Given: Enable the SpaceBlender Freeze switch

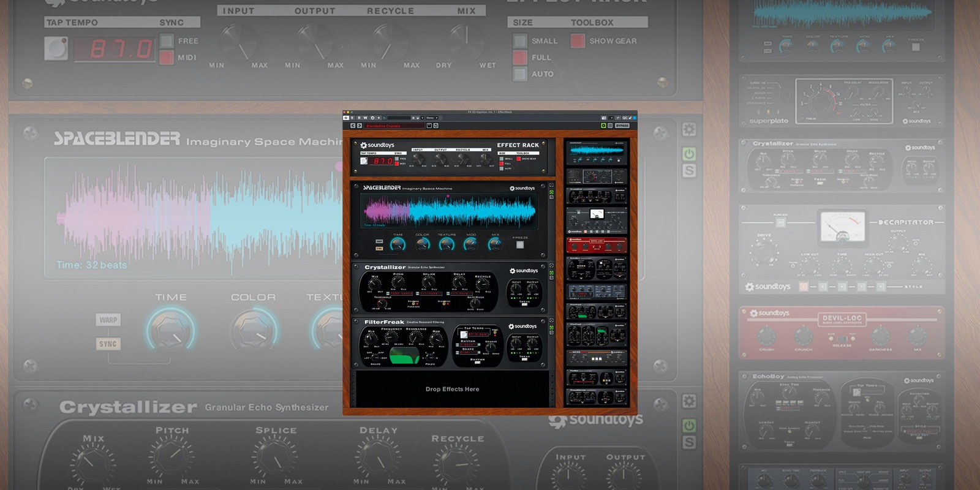Looking at the screenshot, I should click(520, 245).
